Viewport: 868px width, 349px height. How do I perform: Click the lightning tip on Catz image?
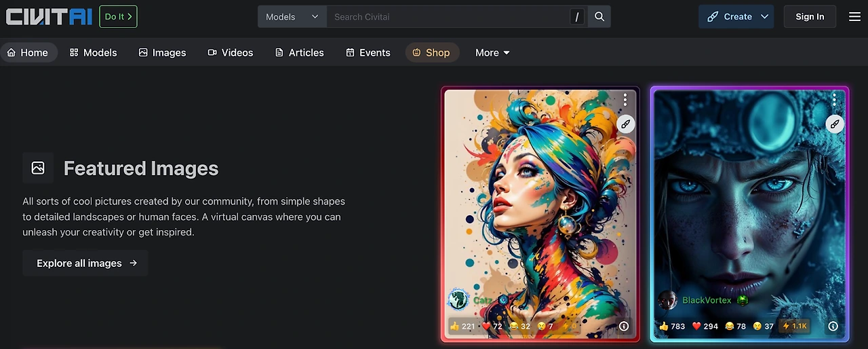[568, 326]
